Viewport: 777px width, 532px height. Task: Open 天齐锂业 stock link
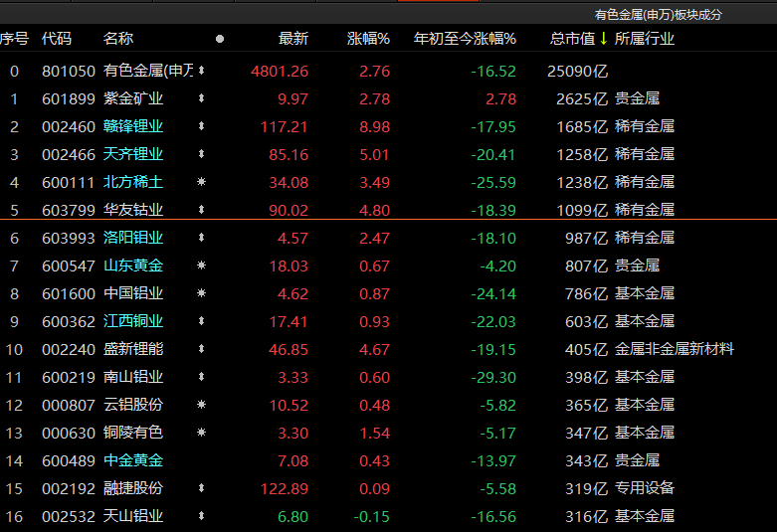[133, 154]
